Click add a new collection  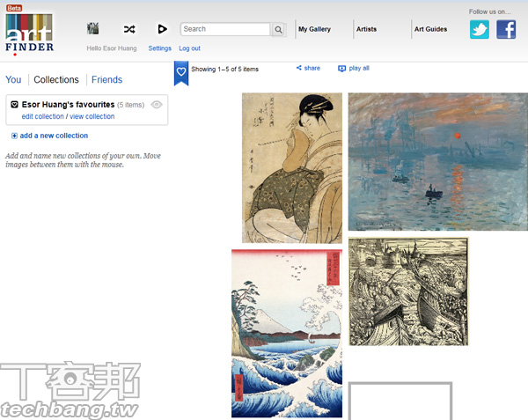tap(50, 136)
